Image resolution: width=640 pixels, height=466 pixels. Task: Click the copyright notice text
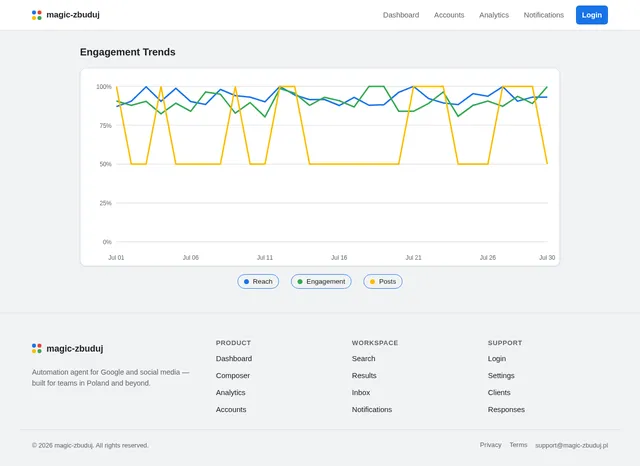90,445
